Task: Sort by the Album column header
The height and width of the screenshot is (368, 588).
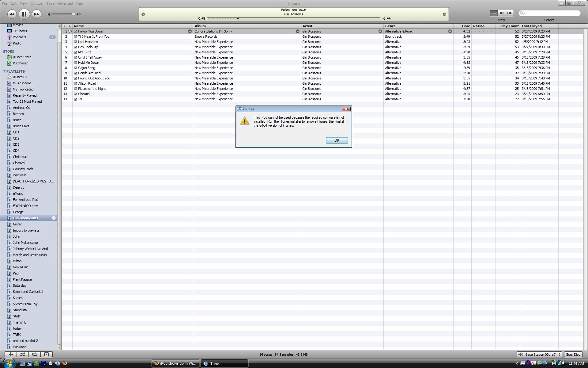Action: [247, 26]
